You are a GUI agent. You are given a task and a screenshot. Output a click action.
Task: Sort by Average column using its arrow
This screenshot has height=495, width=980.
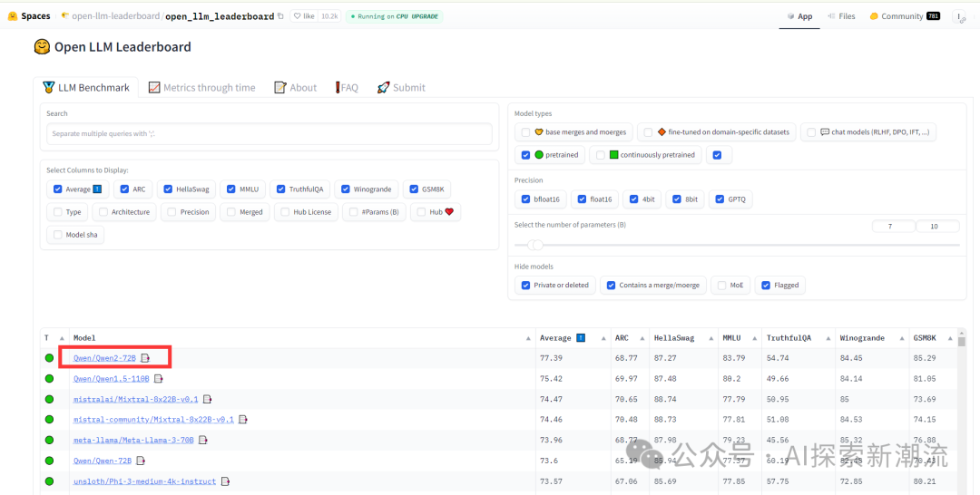(603, 338)
